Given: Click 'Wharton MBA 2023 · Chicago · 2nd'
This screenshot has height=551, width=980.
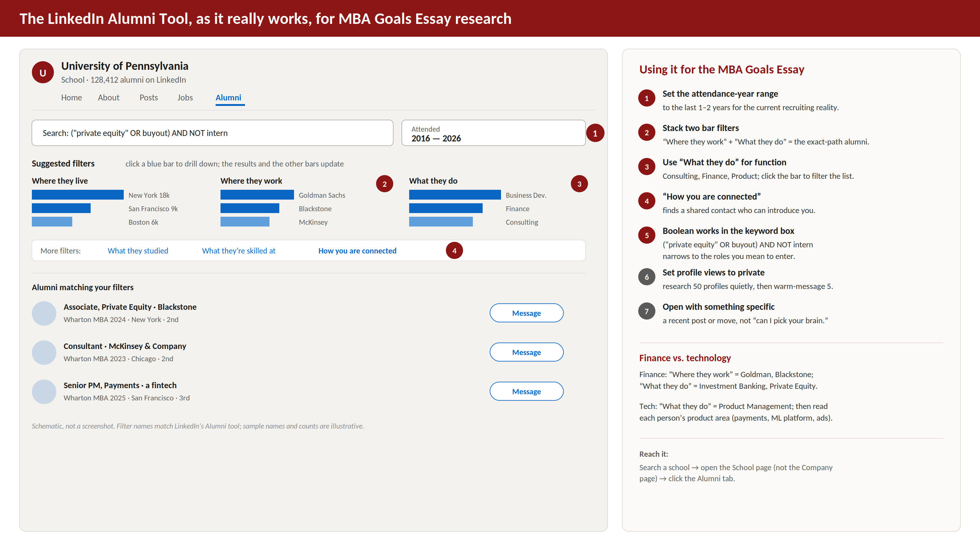Looking at the screenshot, I should 118,358.
